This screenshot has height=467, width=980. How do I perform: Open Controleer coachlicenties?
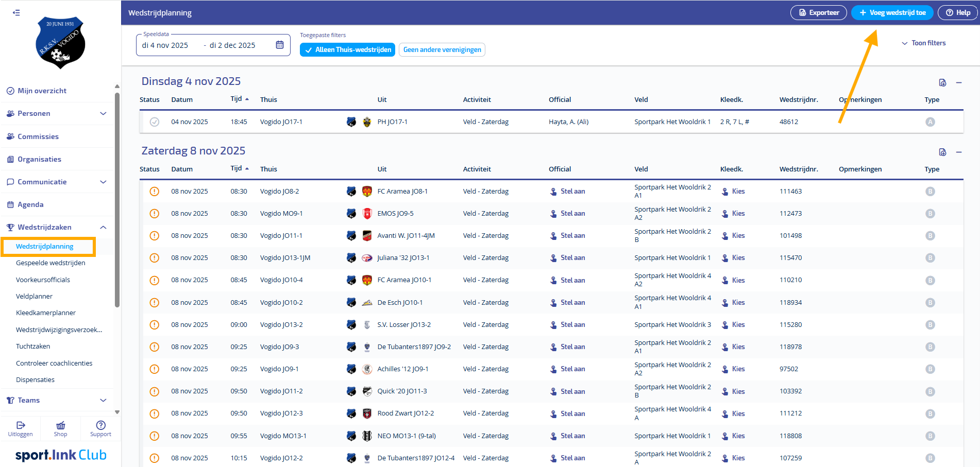(x=54, y=364)
